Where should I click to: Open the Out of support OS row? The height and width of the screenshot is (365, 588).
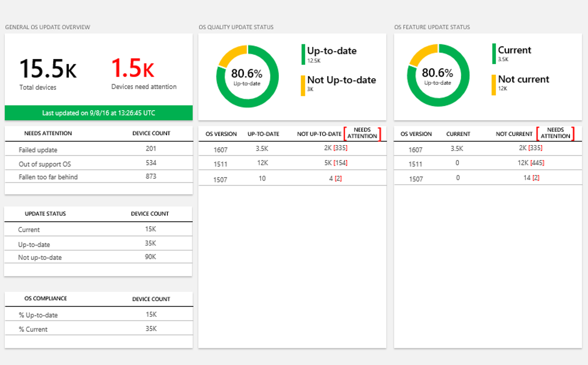(x=98, y=163)
